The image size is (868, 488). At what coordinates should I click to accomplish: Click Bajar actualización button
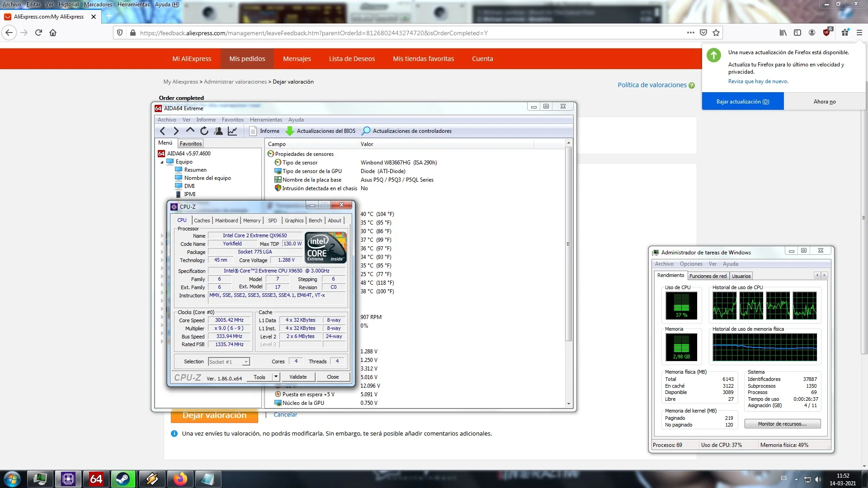742,102
